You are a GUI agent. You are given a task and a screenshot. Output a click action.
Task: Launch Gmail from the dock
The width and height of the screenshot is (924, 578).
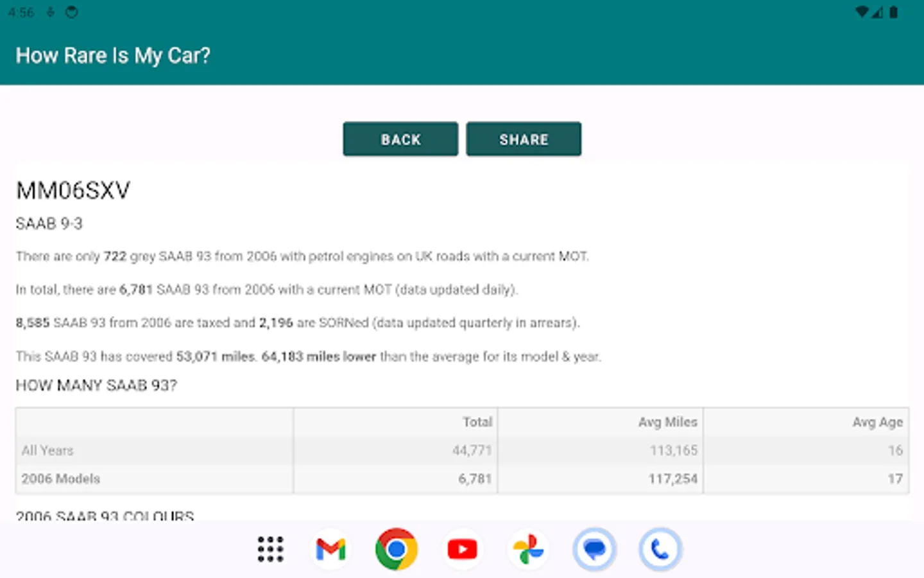(331, 549)
